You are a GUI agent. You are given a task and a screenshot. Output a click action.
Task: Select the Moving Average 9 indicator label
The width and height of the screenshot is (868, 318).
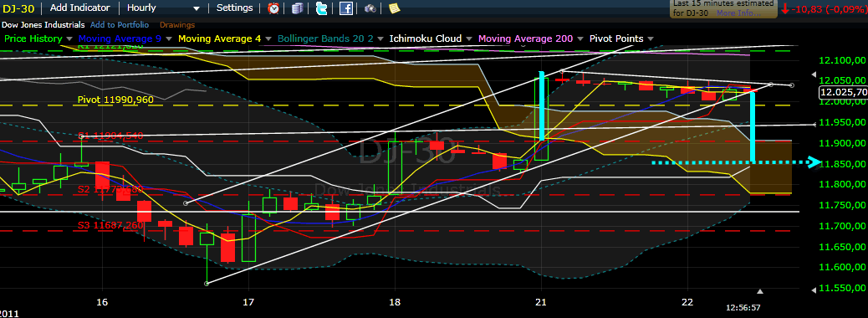click(x=120, y=38)
